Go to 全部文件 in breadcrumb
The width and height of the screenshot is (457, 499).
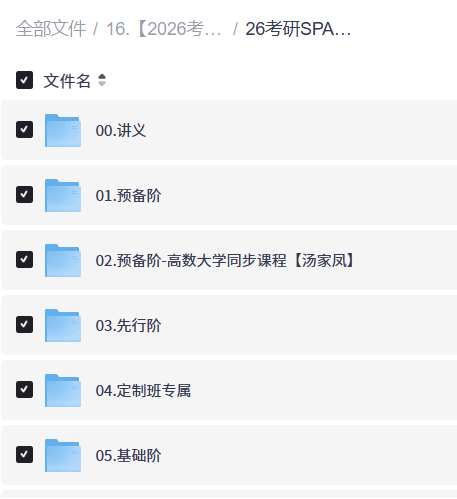(x=51, y=29)
